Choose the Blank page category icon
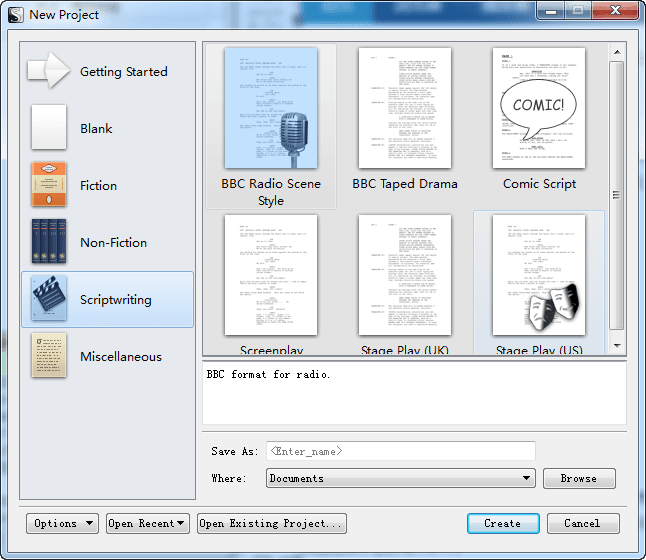The image size is (646, 560). pyautogui.click(x=49, y=128)
